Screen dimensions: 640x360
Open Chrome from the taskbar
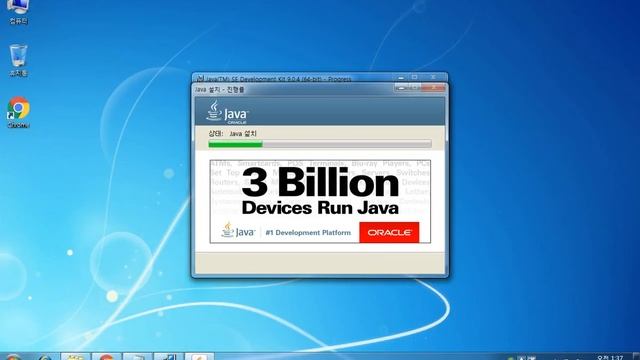point(106,357)
